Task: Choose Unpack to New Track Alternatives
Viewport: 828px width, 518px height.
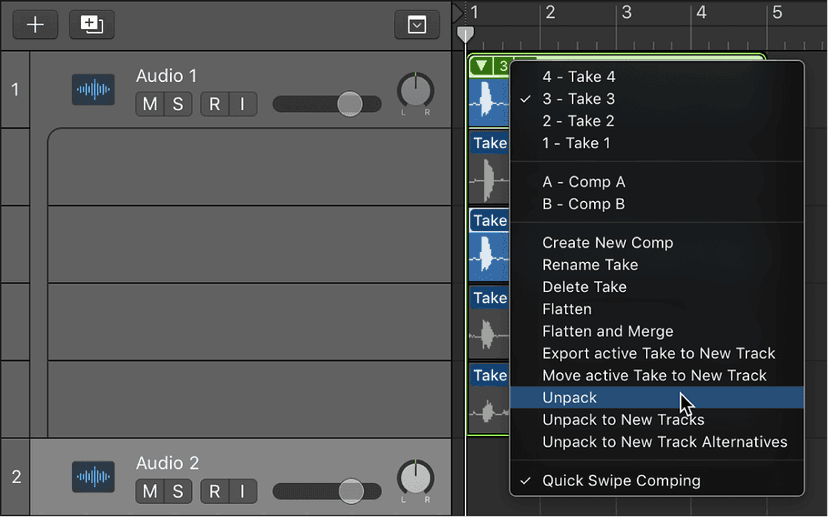Action: (x=657, y=442)
